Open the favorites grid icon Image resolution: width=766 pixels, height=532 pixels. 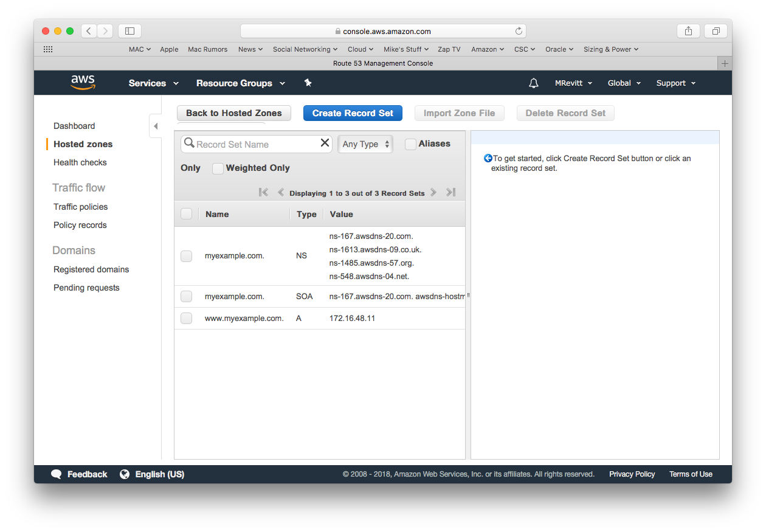(x=48, y=49)
